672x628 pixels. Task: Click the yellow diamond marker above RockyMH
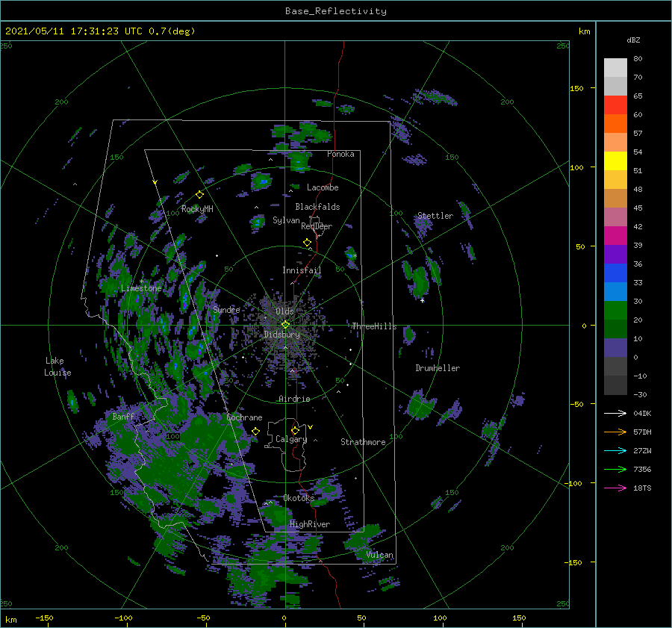pyautogui.click(x=199, y=195)
